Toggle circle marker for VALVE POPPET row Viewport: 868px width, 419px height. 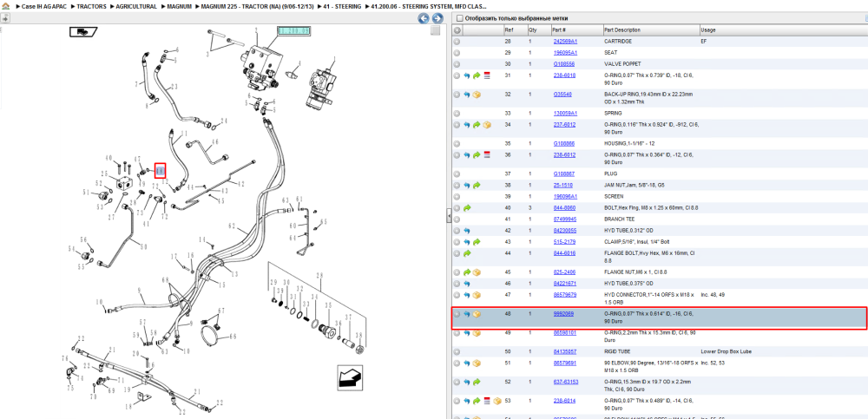[457, 64]
